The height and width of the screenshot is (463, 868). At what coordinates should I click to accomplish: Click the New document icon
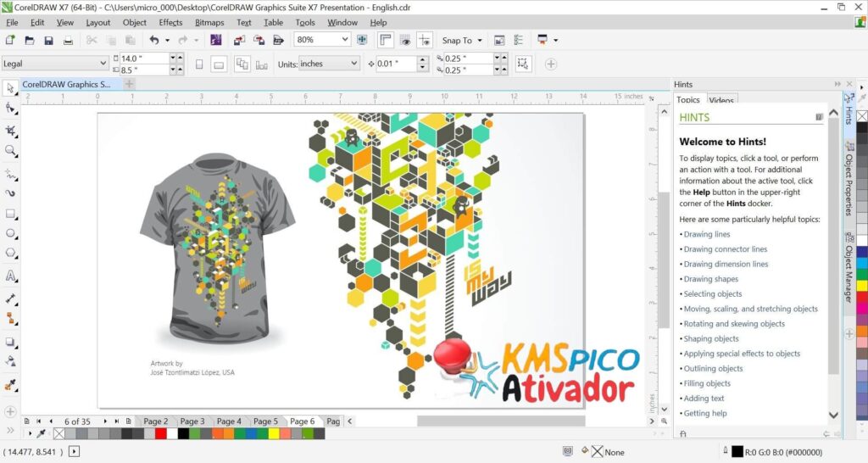tap(10, 40)
